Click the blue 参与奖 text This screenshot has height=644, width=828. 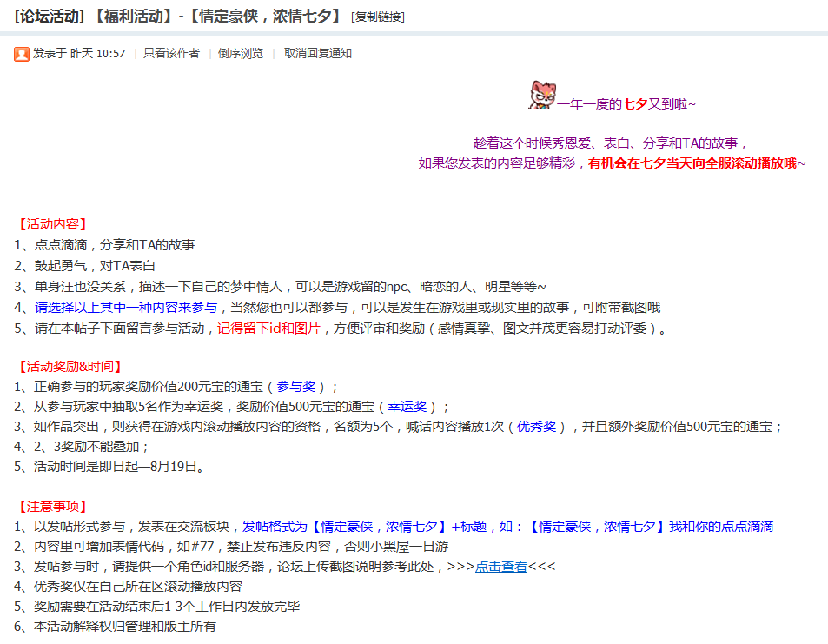(295, 387)
